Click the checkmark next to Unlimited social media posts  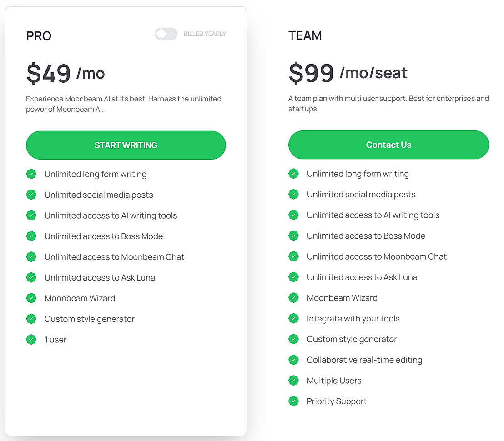click(x=31, y=195)
